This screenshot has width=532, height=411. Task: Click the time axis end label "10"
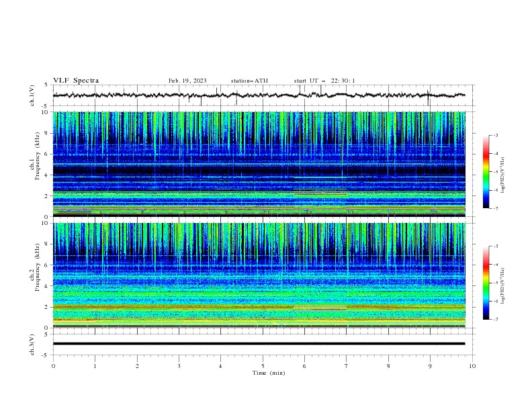(x=472, y=366)
